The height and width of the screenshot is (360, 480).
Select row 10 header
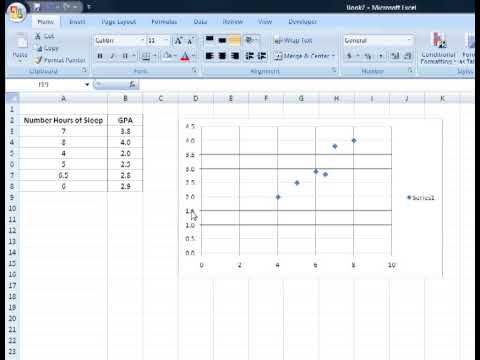pyautogui.click(x=12, y=208)
